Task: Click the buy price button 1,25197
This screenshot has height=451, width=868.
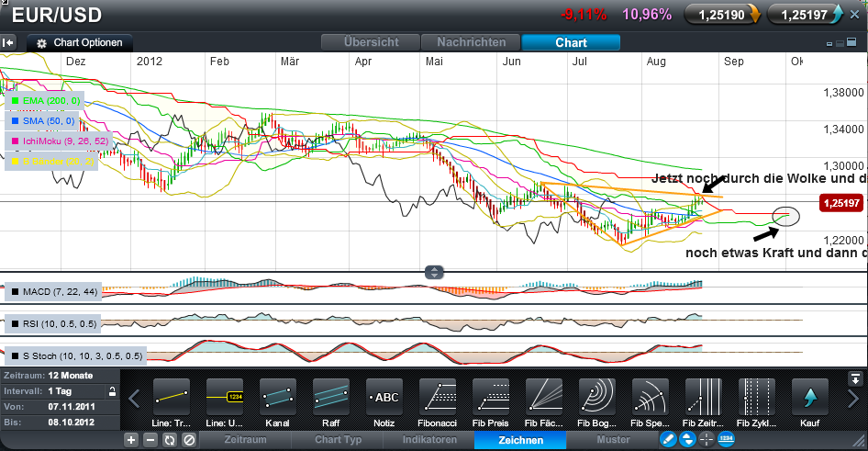Action: click(x=806, y=15)
